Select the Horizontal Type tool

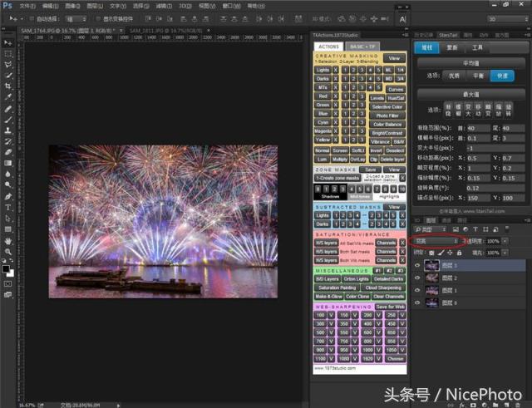tap(7, 207)
